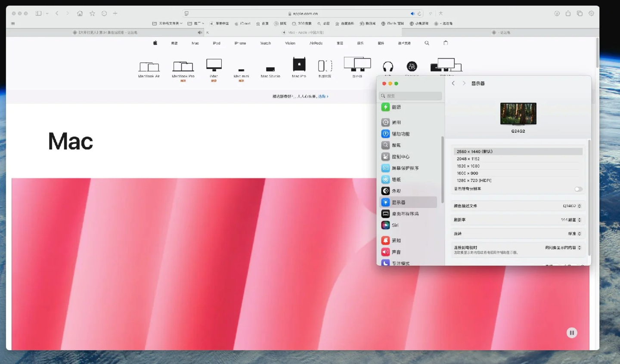This screenshot has height=364, width=620.
Task: Open Safari toolbar gear settings icon
Action: pyautogui.click(x=591, y=13)
